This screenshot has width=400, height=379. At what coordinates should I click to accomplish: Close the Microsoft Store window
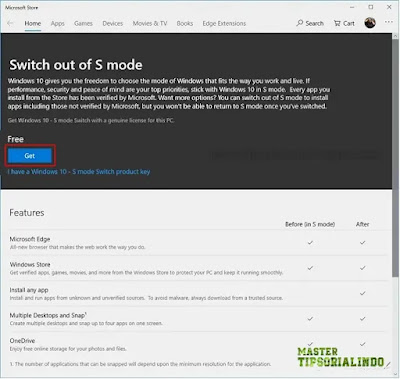click(x=389, y=7)
